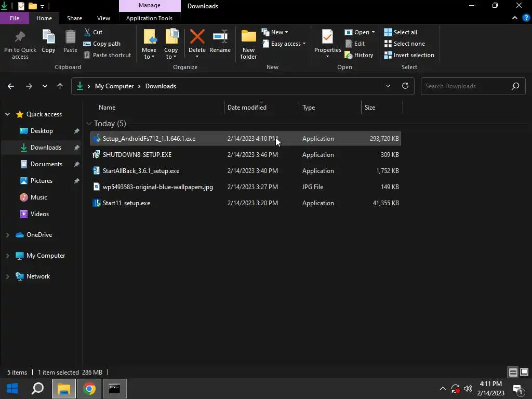Switch to the View tab
The height and width of the screenshot is (399, 532).
103,18
